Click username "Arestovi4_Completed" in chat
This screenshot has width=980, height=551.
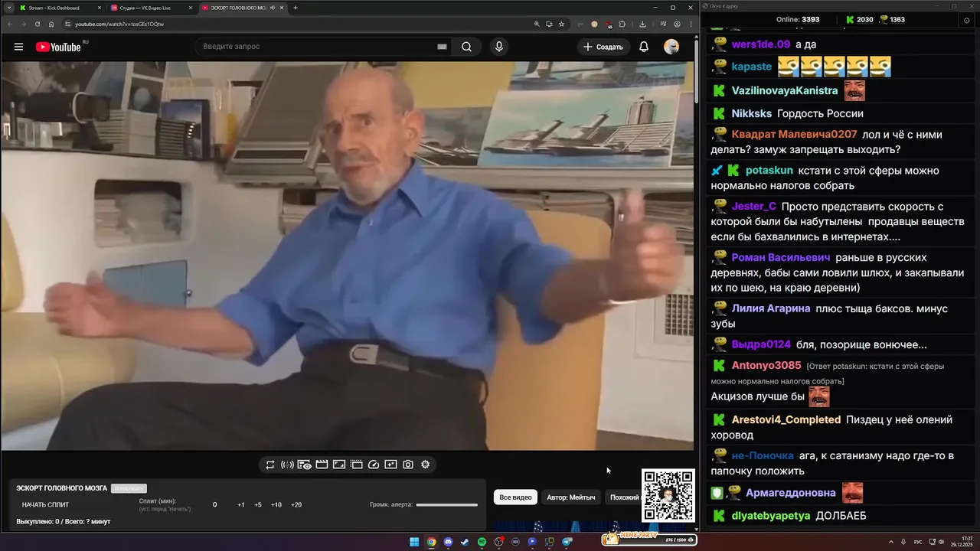[x=786, y=420]
